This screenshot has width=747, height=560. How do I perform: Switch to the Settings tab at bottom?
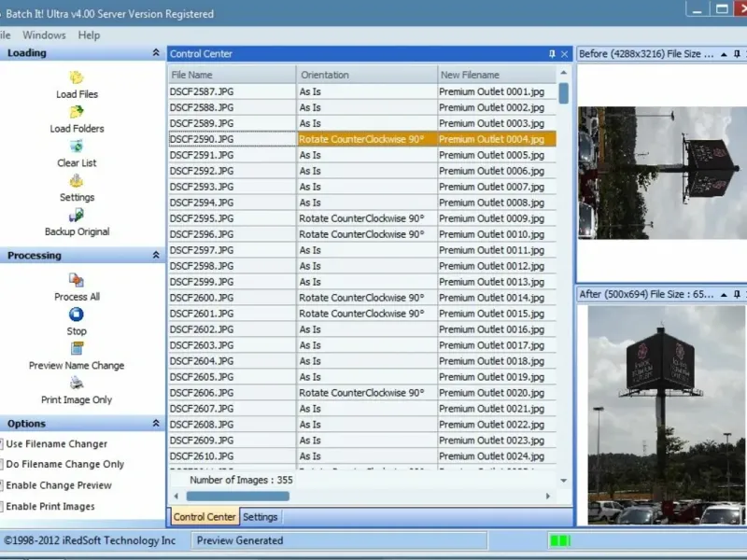(x=260, y=517)
